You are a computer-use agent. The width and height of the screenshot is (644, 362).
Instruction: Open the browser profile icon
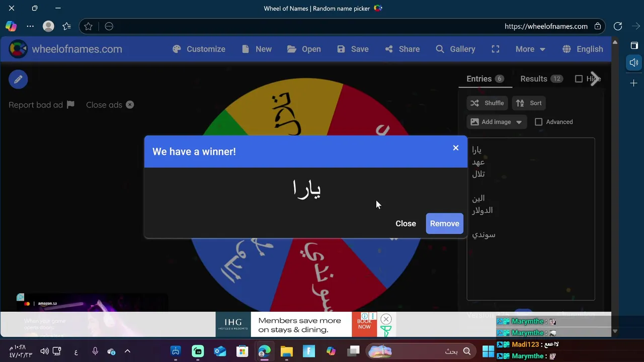click(48, 26)
